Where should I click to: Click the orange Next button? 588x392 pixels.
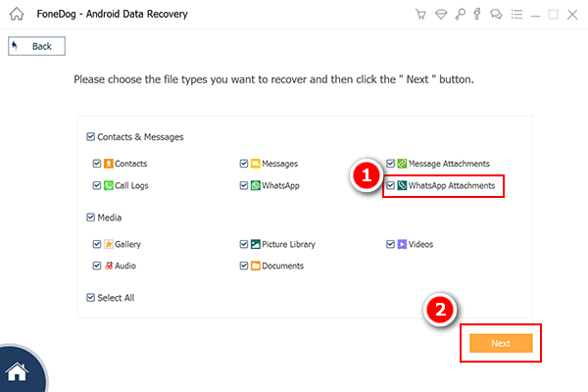coord(501,344)
